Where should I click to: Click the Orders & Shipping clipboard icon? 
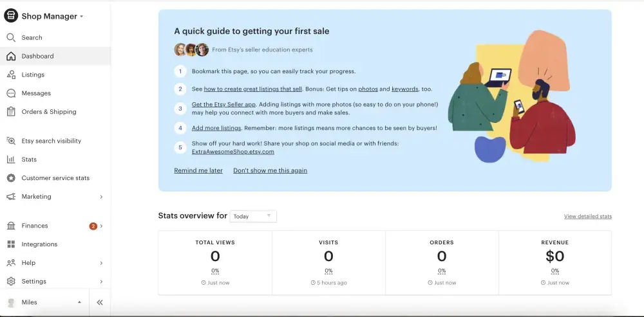click(11, 112)
